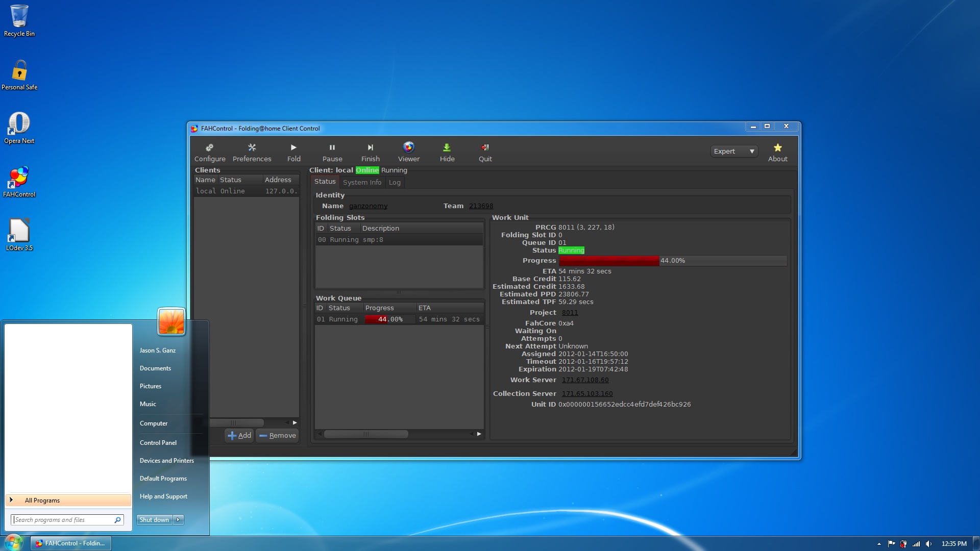Viewport: 980px width, 551px height.
Task: Open Pictures from the Start menu
Action: tap(151, 386)
